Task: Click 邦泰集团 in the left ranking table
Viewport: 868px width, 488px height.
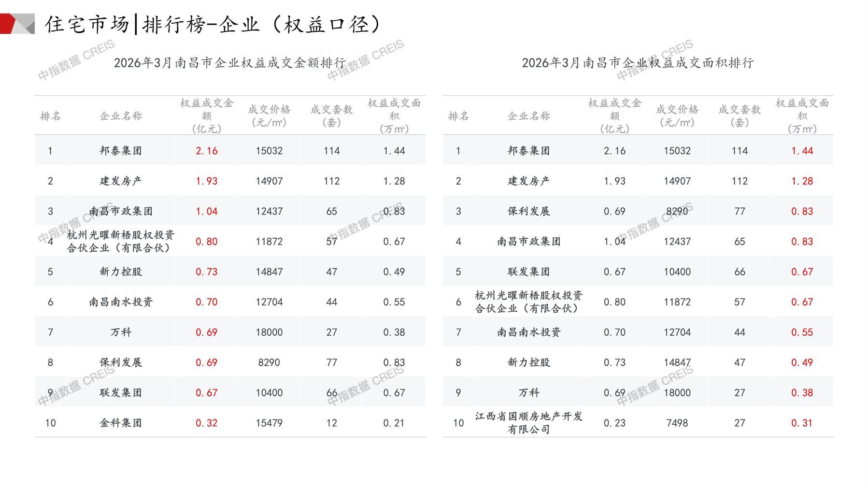Action: click(121, 151)
